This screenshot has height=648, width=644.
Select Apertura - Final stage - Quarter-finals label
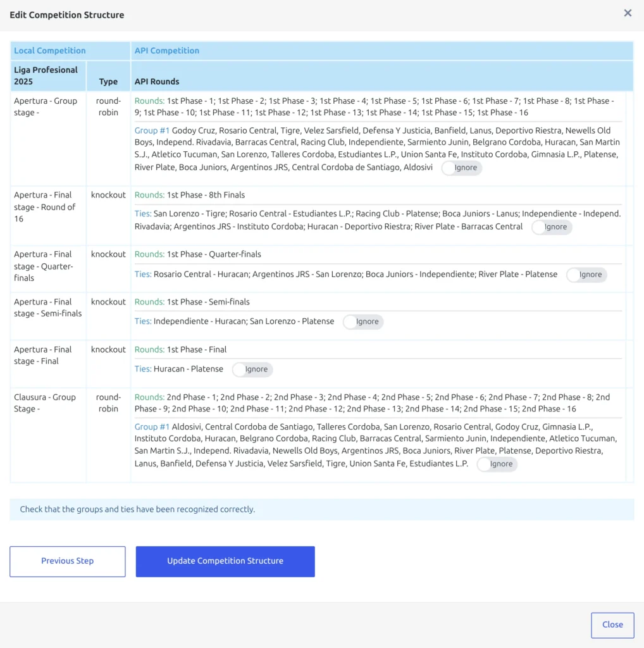44,266
